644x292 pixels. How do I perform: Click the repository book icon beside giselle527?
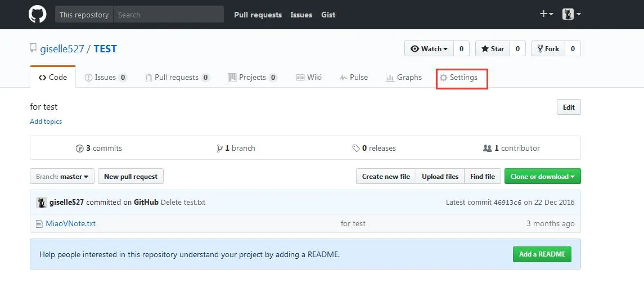pyautogui.click(x=33, y=48)
